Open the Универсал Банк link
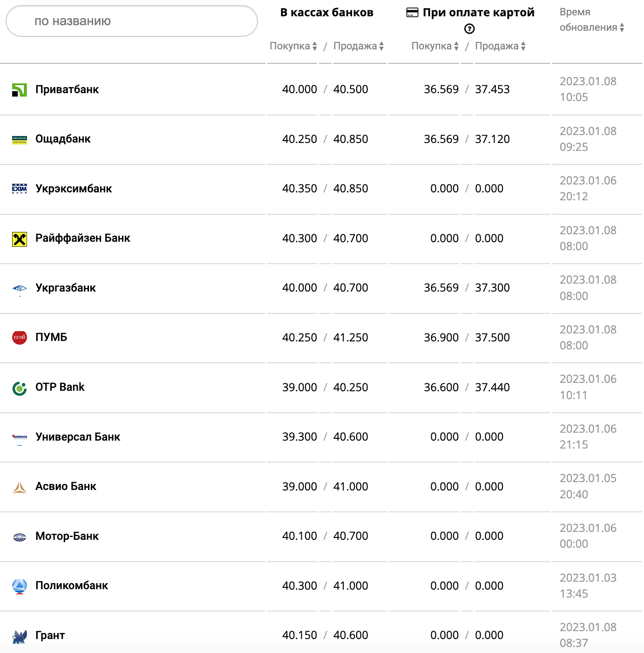The width and height of the screenshot is (644, 653). coord(78,437)
